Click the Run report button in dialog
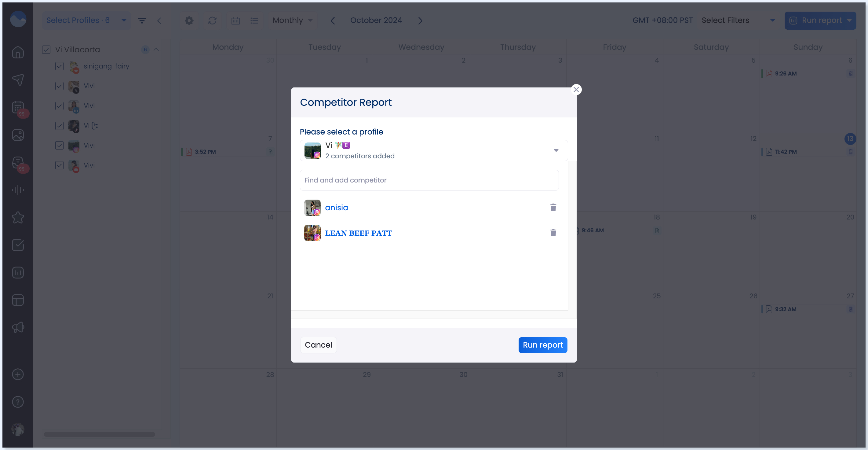868x450 pixels. click(x=542, y=345)
